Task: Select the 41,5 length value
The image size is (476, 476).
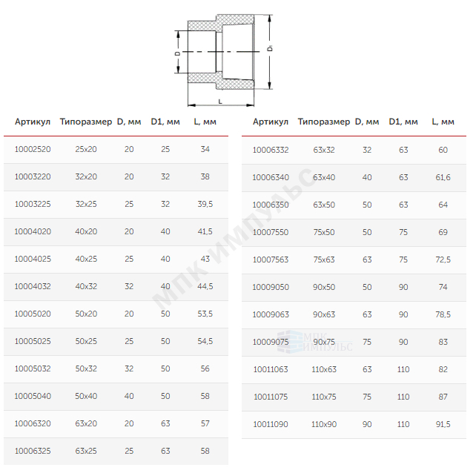Action: [205, 231]
